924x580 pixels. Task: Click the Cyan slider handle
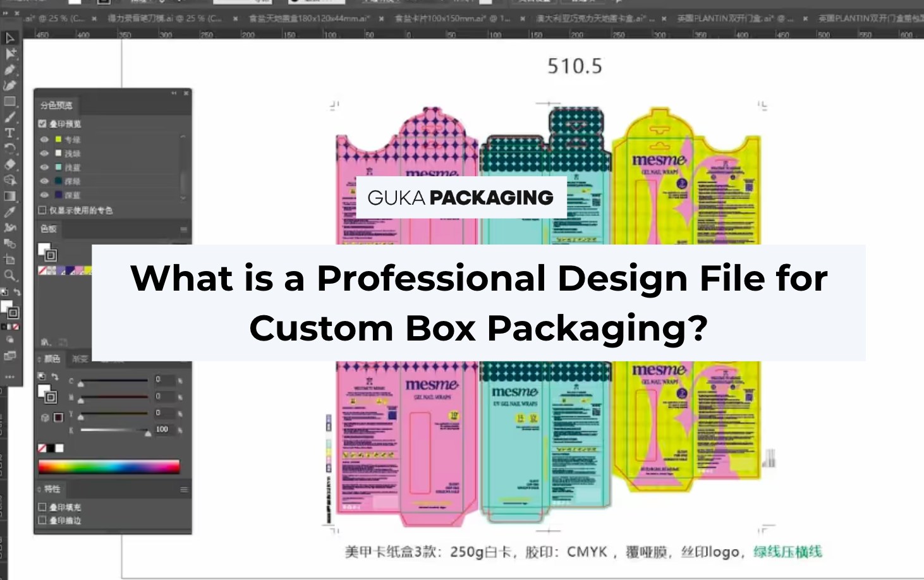click(81, 383)
